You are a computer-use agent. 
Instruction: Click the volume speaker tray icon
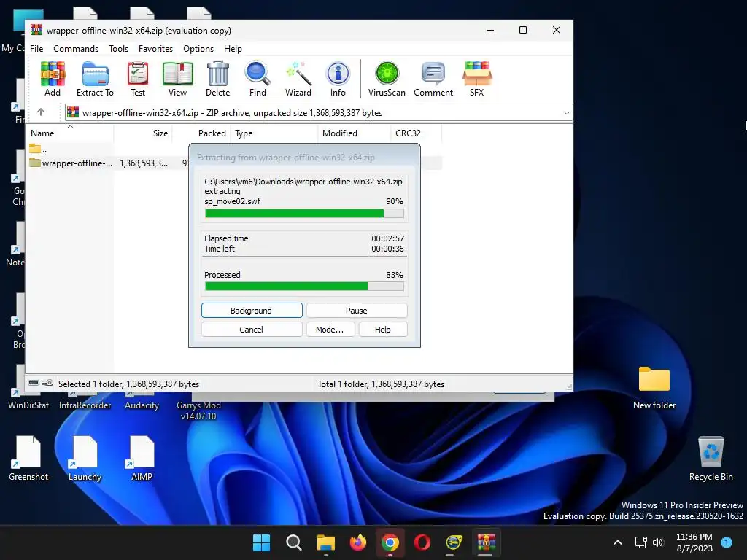coord(658,542)
